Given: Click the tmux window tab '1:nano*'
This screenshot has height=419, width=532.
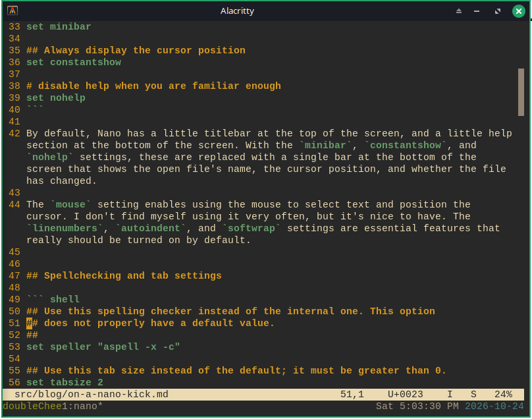Looking at the screenshot, I should (82, 406).
